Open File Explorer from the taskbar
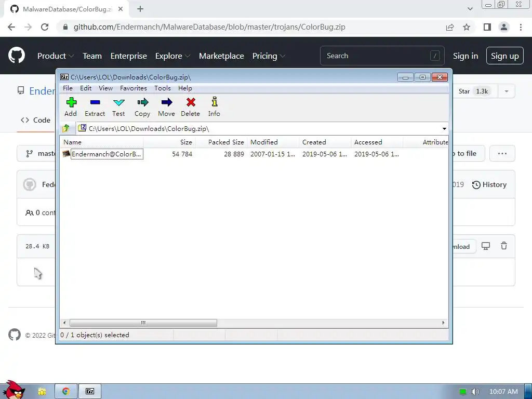532x399 pixels. [x=42, y=391]
